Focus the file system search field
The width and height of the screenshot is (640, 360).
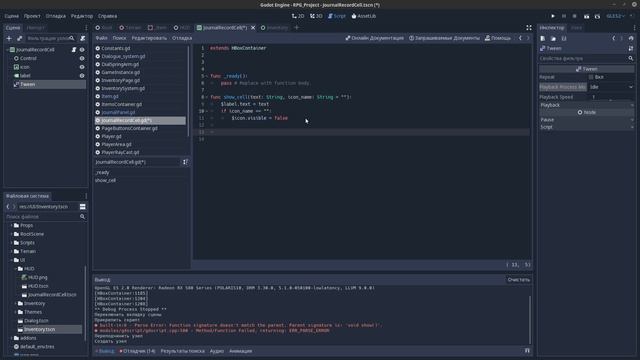46,217
